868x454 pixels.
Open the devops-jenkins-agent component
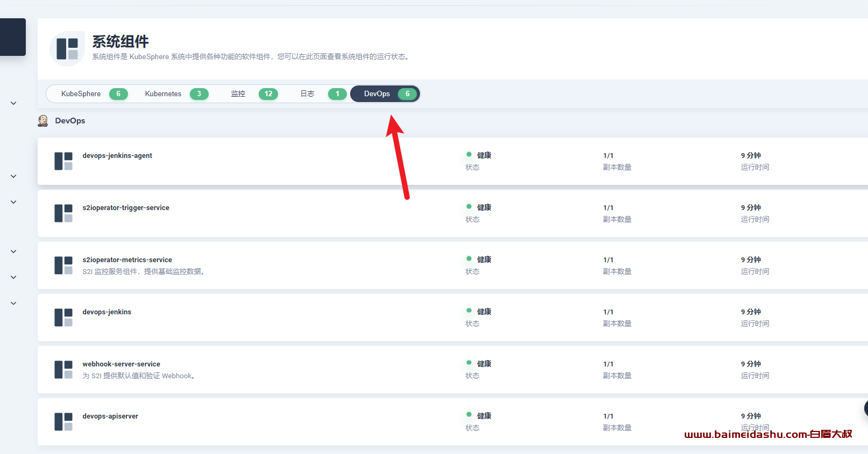(x=117, y=156)
